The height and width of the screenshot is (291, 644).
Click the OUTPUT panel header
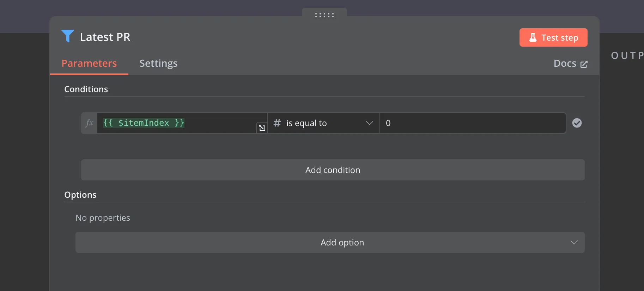pos(627,55)
